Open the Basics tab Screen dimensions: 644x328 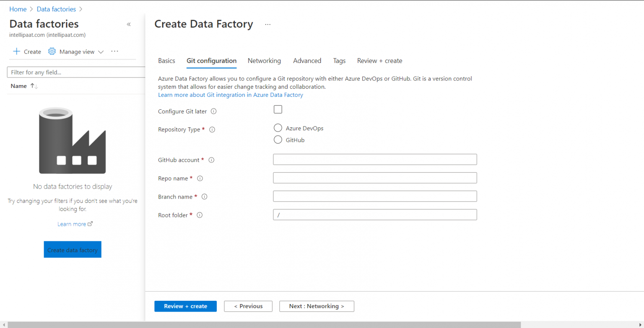point(166,60)
